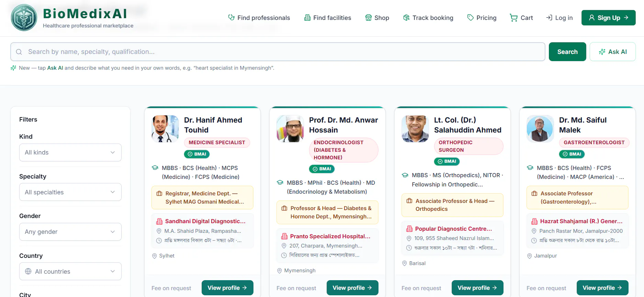The height and width of the screenshot is (297, 644).
Task: Click the tag icon beside Pricing
Action: 471,18
